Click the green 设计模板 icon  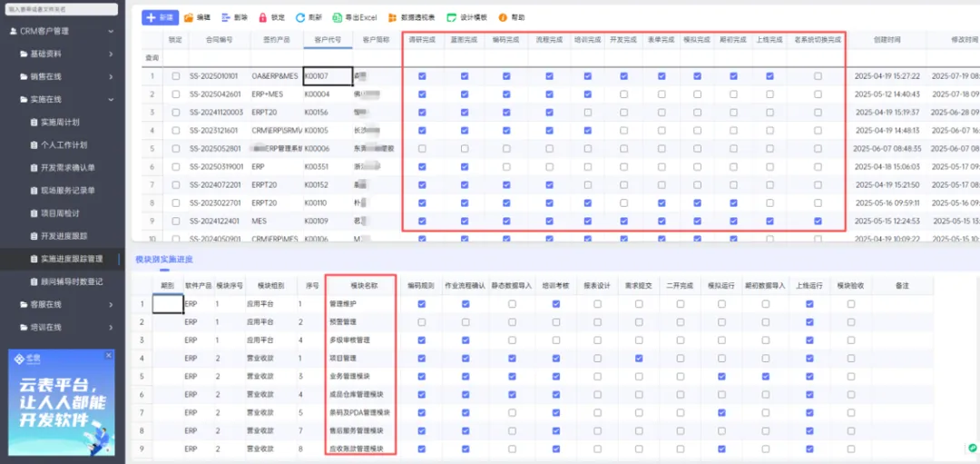tap(450, 17)
